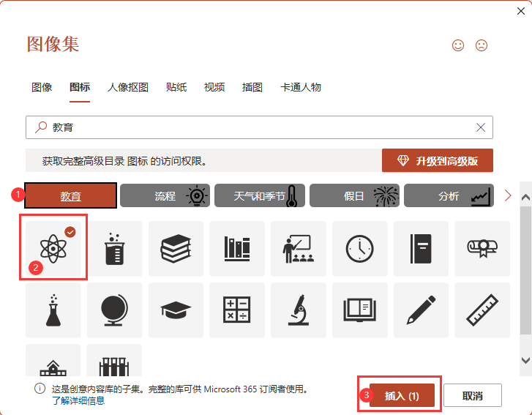Image resolution: width=532 pixels, height=415 pixels.
Task: Select the pencil icon
Action: pos(421,310)
